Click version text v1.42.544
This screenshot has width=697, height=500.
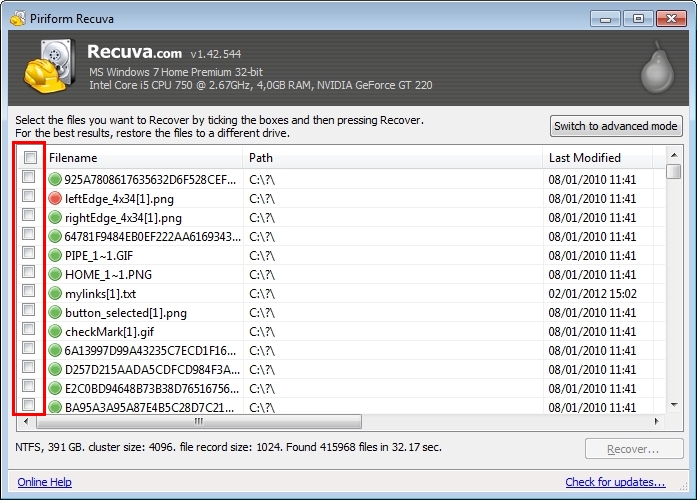(216, 54)
